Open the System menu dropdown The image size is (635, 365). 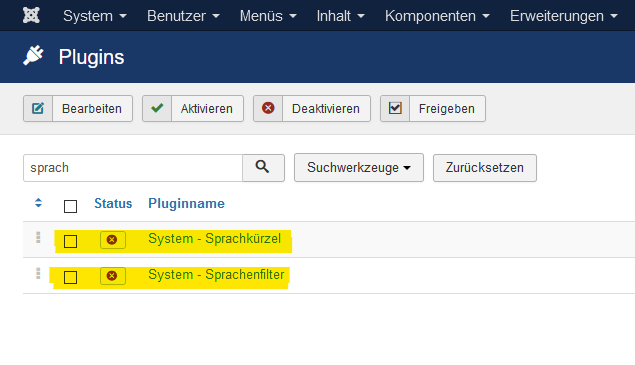click(95, 16)
